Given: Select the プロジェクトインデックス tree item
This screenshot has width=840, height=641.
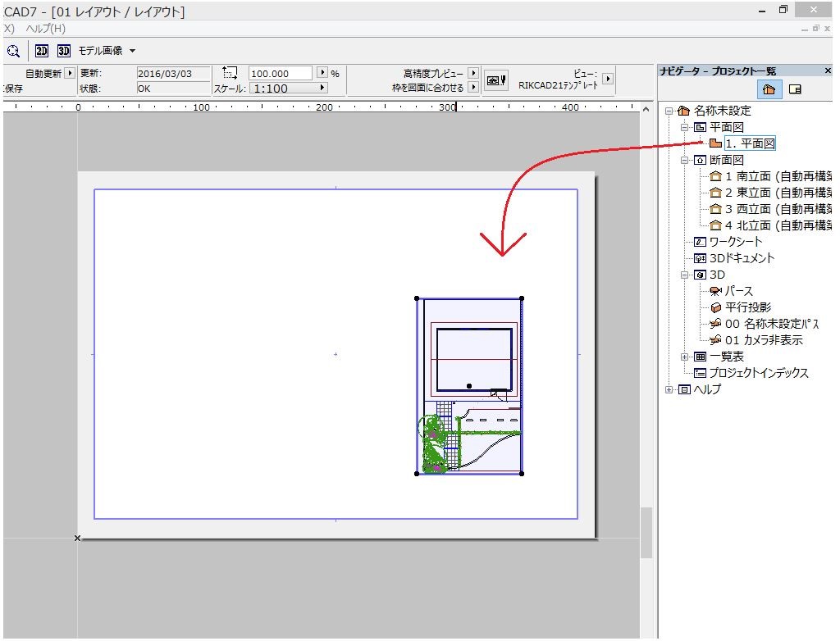Looking at the screenshot, I should click(759, 373).
